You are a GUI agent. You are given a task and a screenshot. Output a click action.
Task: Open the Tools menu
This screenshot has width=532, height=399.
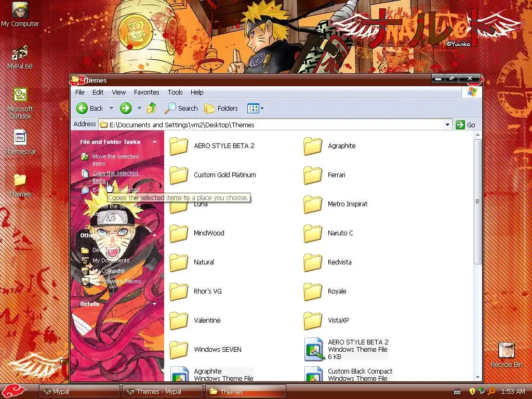tap(175, 92)
